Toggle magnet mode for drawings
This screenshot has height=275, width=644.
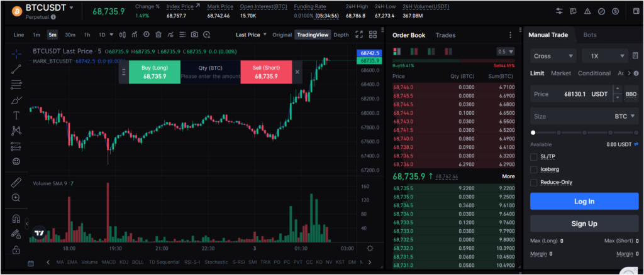coord(16,219)
